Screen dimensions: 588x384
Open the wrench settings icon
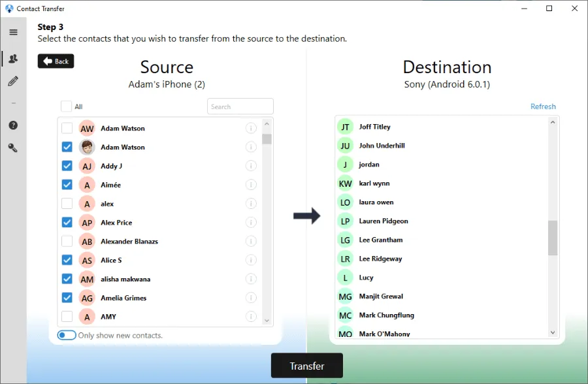(x=13, y=148)
